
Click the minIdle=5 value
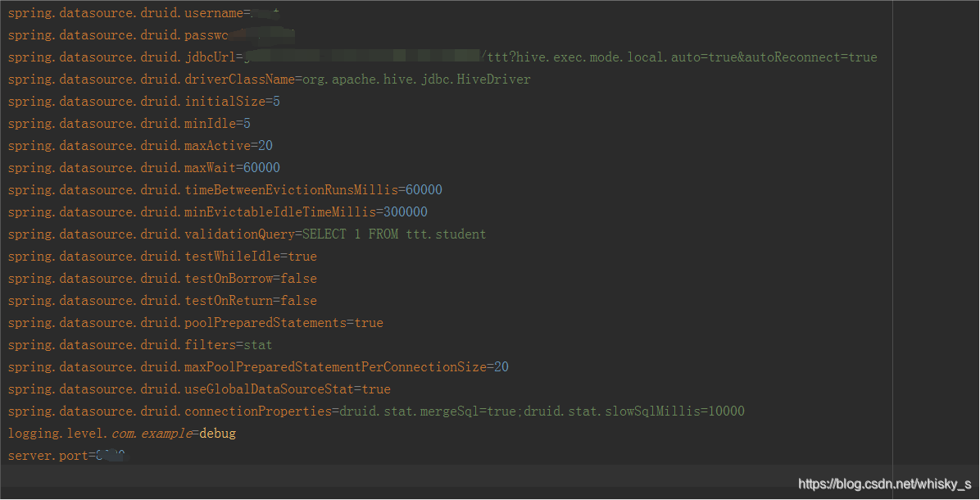coord(245,123)
